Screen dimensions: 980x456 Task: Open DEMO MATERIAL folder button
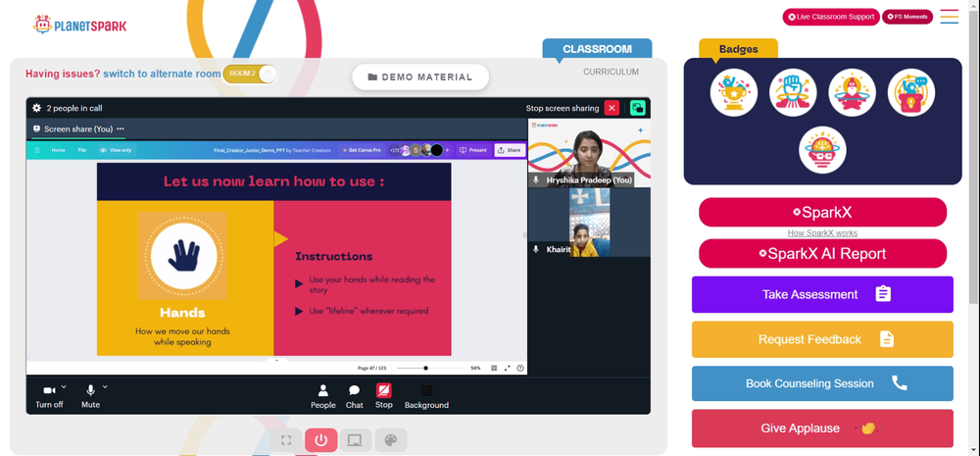pos(420,76)
